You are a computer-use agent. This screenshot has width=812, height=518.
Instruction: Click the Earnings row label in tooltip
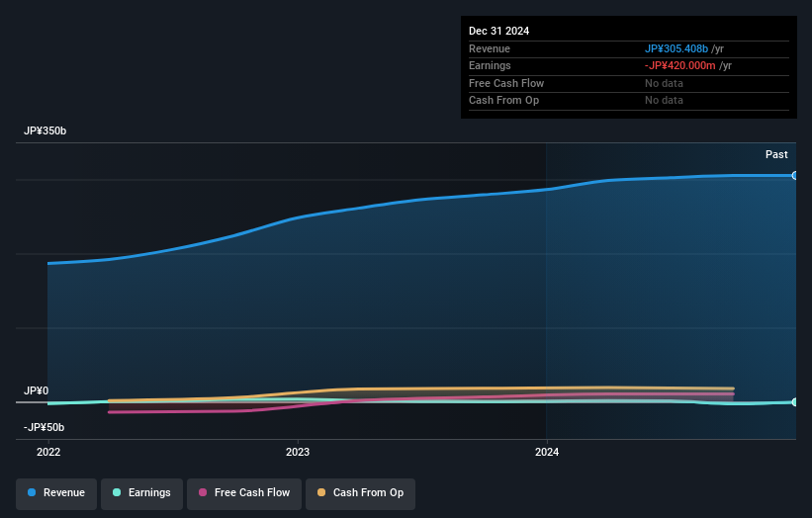point(490,65)
